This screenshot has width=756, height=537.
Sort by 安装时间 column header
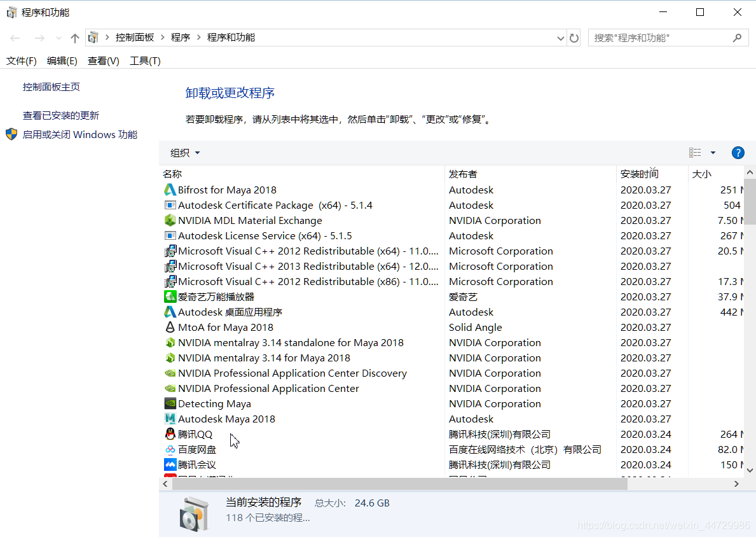click(x=640, y=174)
